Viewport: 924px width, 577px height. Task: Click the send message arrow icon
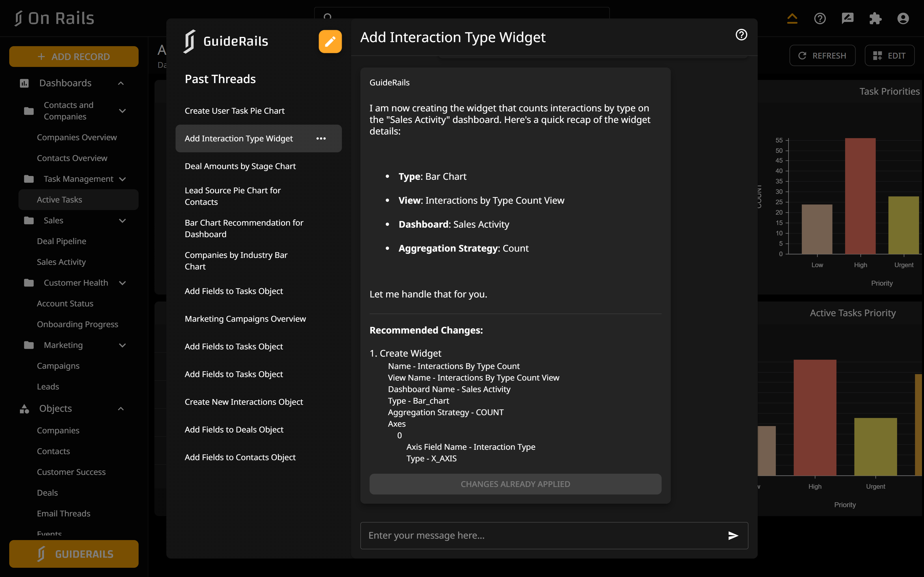pyautogui.click(x=733, y=535)
